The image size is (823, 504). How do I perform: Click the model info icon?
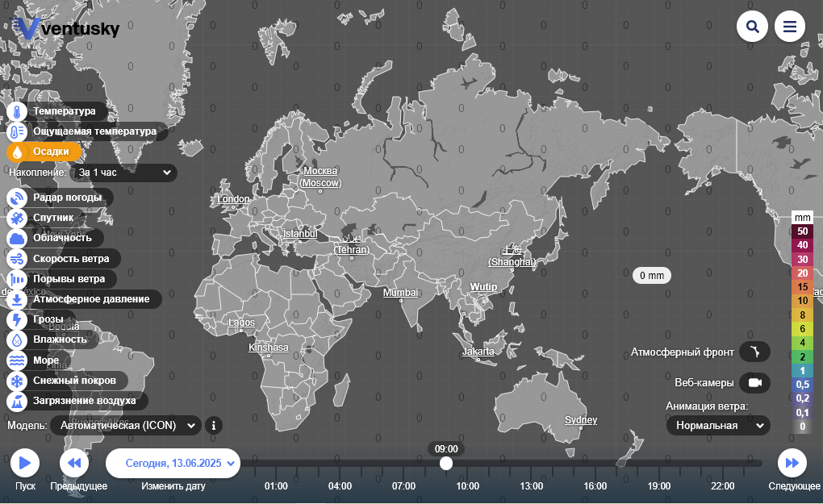click(x=214, y=425)
